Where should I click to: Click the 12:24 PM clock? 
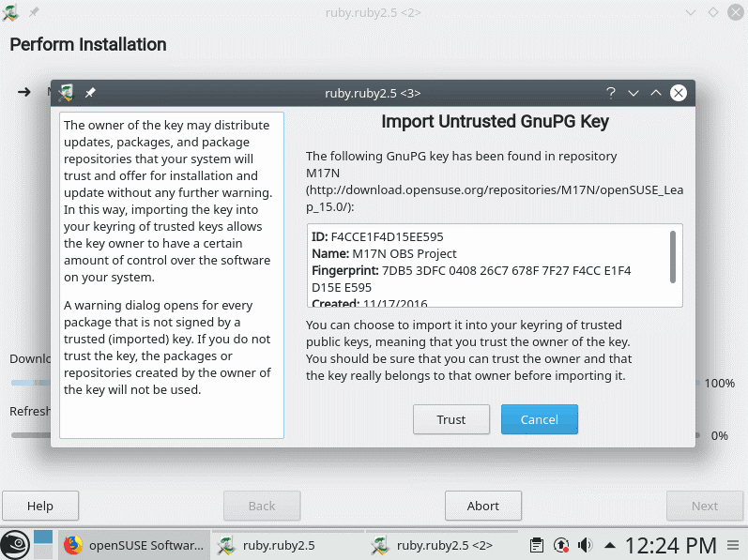coord(671,546)
